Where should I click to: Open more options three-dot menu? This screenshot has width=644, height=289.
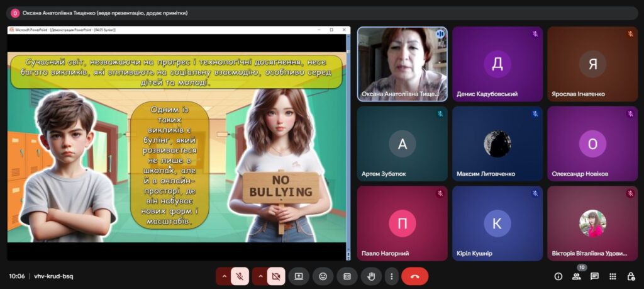point(391,276)
